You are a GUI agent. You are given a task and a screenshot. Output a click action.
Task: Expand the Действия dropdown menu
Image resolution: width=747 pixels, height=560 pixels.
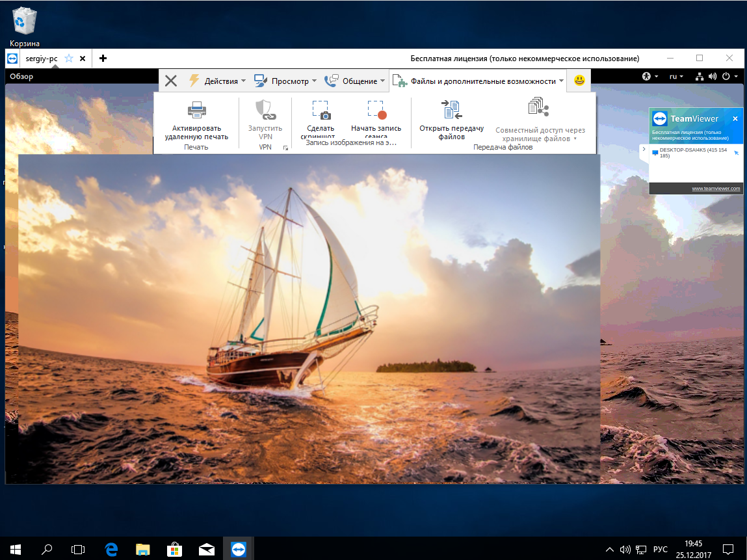pyautogui.click(x=218, y=81)
